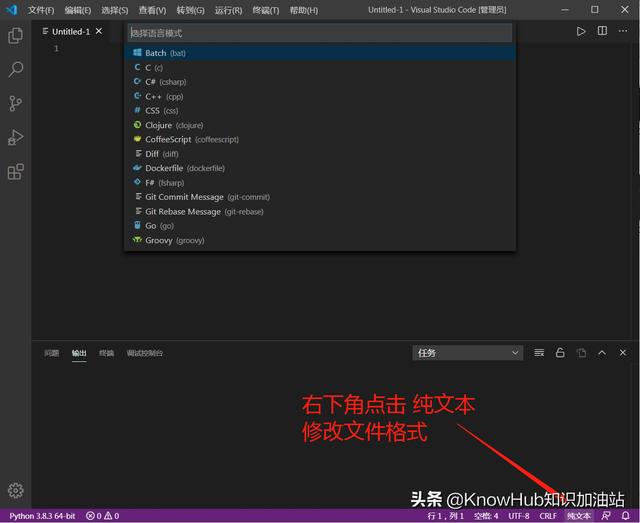The image size is (640, 523).
Task: Click the Open Log File icon
Action: [x=581, y=352]
